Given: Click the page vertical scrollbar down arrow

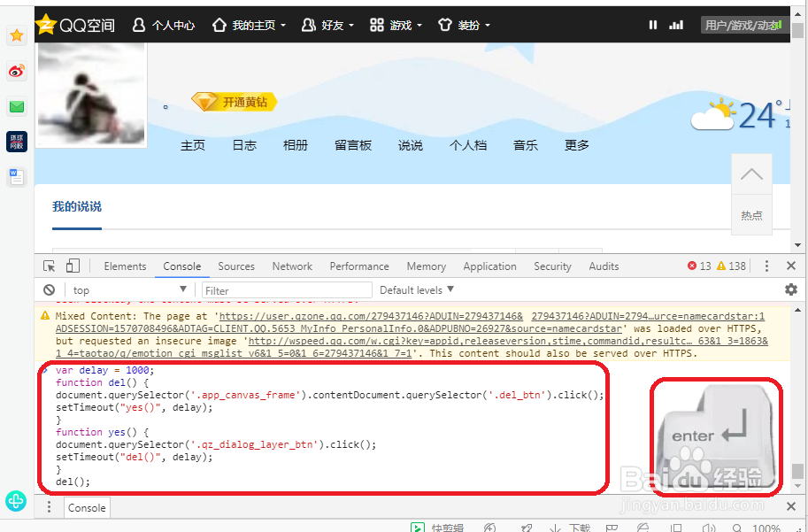Looking at the screenshot, I should pyautogui.click(x=797, y=244).
